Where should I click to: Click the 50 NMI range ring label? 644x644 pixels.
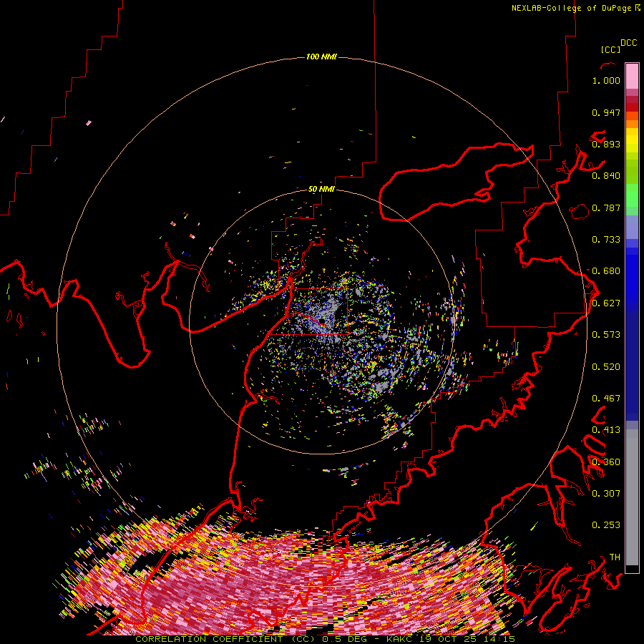click(321, 190)
